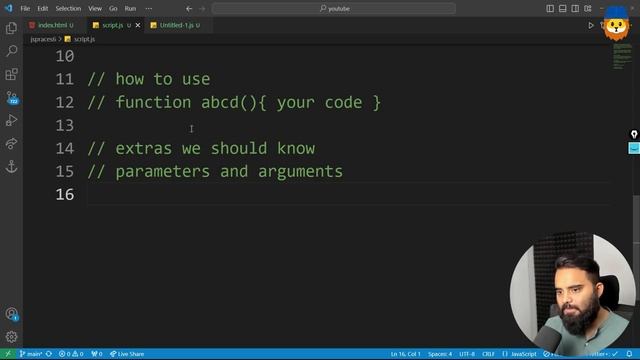This screenshot has width=640, height=360.
Task: Open the Manage gear icon
Action: pos(11,337)
